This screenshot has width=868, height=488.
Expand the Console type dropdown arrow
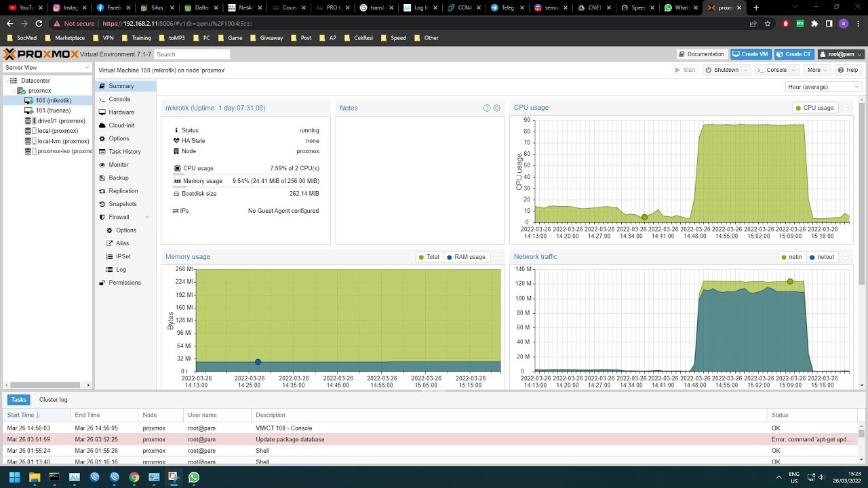tap(795, 70)
